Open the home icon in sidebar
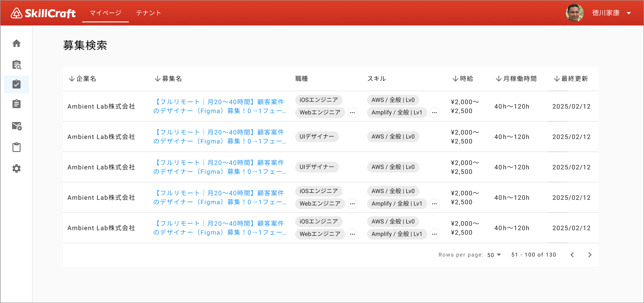The height and width of the screenshot is (303, 644). tap(17, 43)
